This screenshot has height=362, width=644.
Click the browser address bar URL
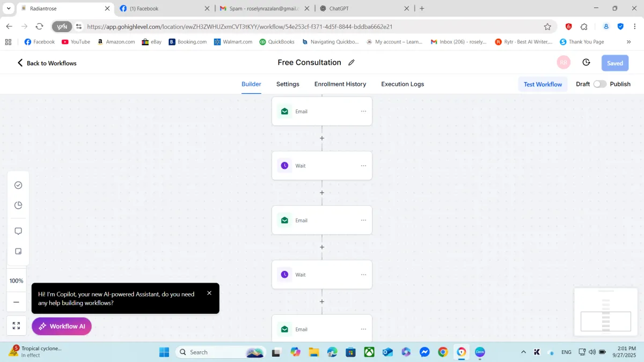240,26
